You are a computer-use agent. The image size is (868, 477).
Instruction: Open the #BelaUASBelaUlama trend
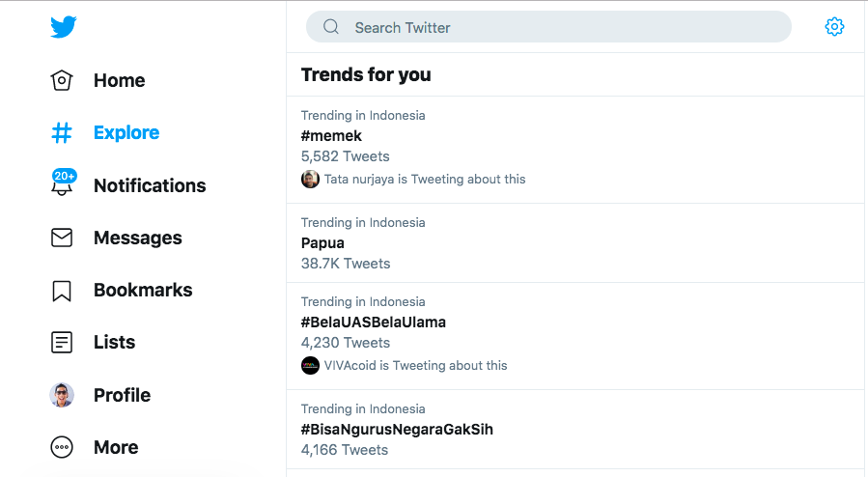click(575, 336)
